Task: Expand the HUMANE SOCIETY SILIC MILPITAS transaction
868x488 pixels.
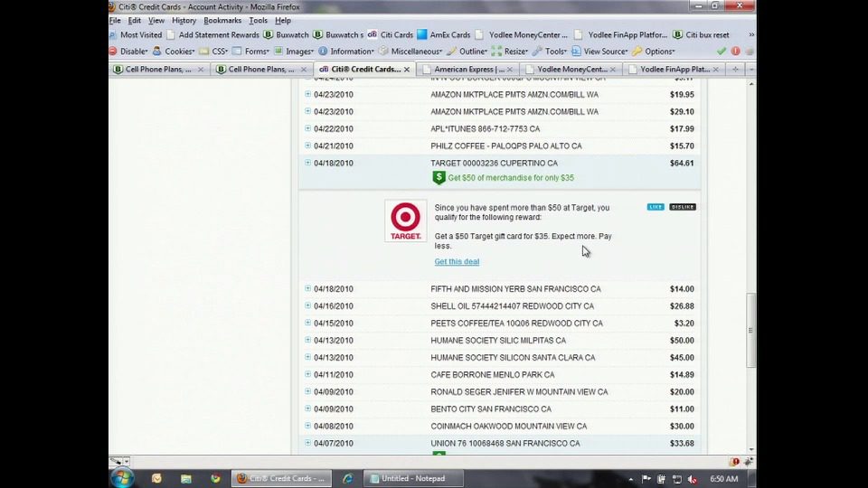Action: click(x=307, y=340)
